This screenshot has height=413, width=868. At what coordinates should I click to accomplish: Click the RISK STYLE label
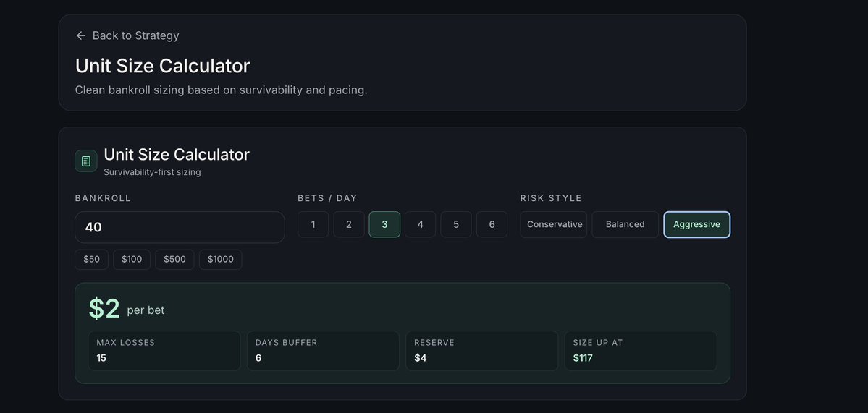(551, 198)
